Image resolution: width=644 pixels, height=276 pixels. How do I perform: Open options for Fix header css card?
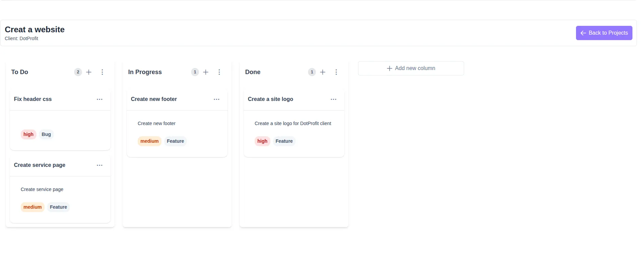click(x=100, y=99)
